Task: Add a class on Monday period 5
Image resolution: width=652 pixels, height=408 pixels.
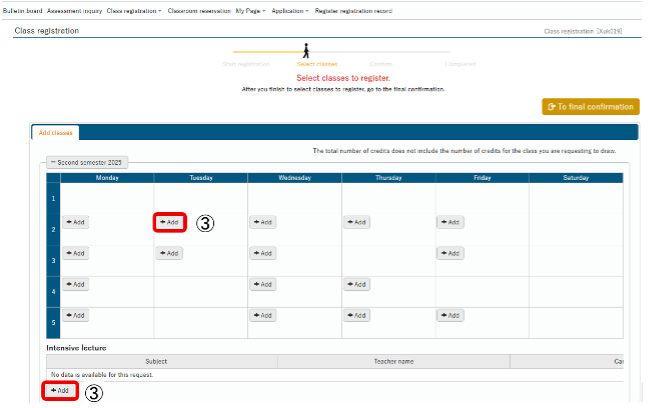Action: tap(75, 315)
